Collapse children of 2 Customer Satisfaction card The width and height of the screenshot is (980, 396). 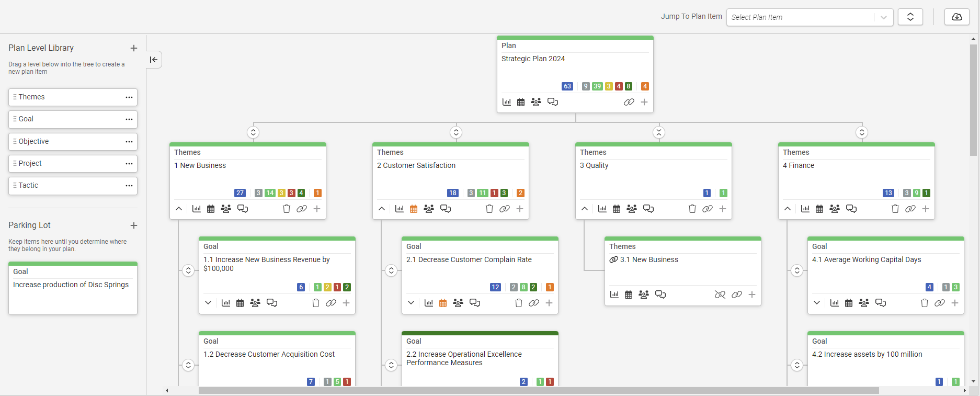pyautogui.click(x=382, y=209)
